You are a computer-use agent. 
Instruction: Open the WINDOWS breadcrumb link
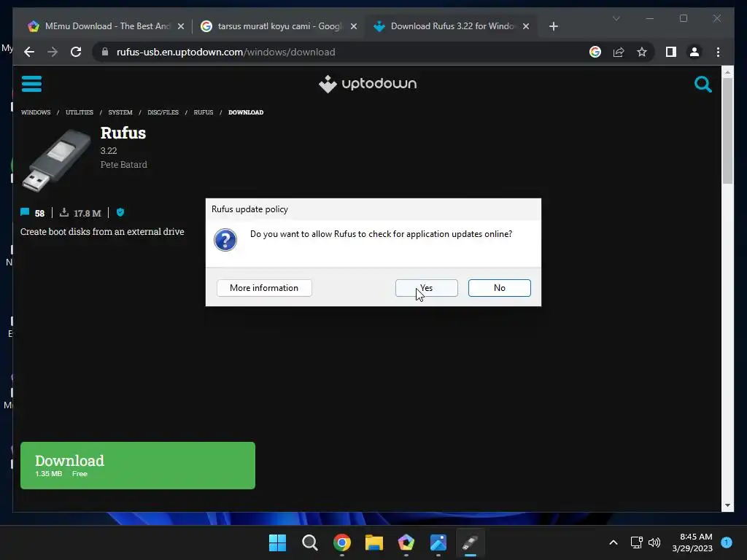(36, 112)
